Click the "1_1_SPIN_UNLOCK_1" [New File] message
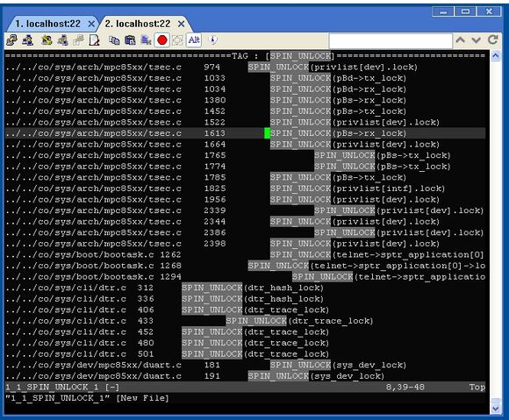This screenshot has width=509, height=420. [x=87, y=398]
